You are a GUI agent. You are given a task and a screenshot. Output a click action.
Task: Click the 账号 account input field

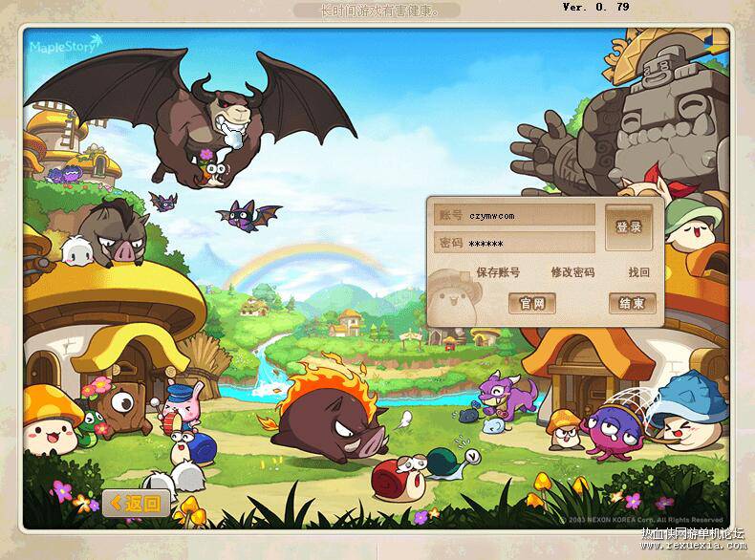(x=514, y=215)
